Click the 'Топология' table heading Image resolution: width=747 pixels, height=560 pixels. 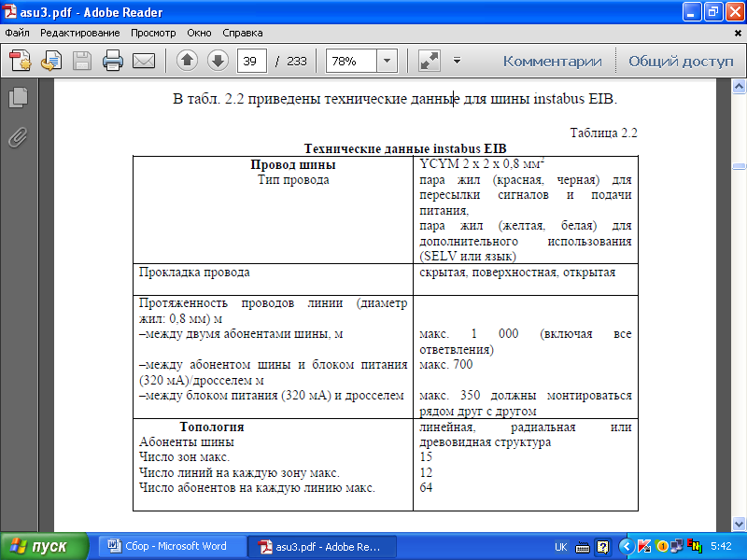tap(212, 427)
